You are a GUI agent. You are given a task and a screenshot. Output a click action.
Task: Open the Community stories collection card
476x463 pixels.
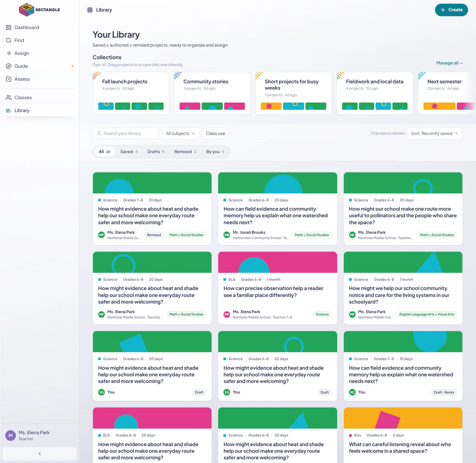point(212,93)
